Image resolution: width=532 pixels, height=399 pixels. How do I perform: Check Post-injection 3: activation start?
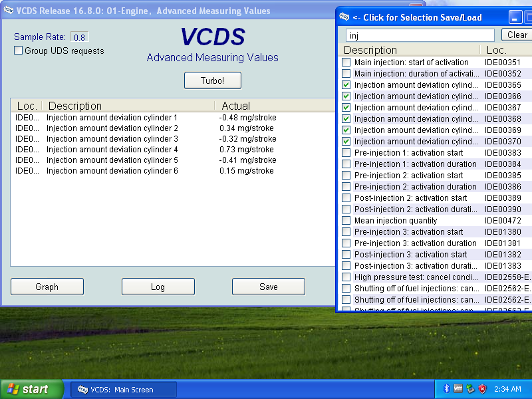346,255
